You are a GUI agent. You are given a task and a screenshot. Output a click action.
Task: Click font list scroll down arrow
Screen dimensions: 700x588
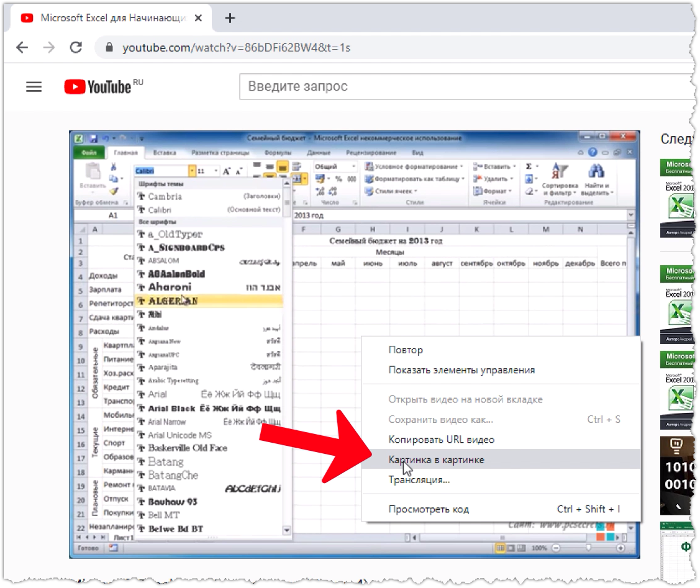click(287, 530)
